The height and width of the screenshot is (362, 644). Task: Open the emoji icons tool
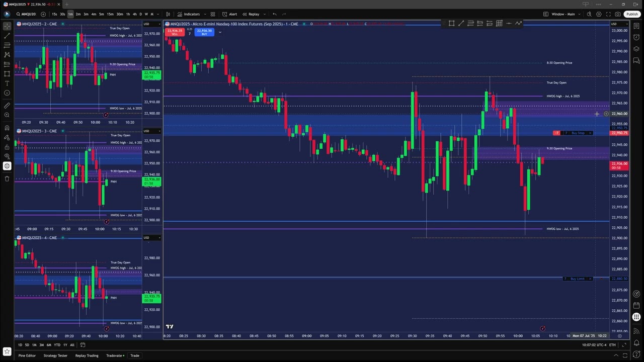pos(7,93)
